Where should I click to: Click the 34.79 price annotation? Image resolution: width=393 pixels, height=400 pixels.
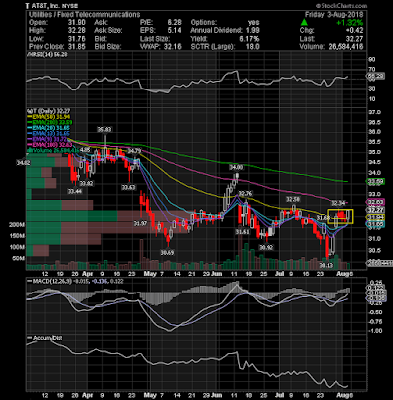tap(134, 151)
